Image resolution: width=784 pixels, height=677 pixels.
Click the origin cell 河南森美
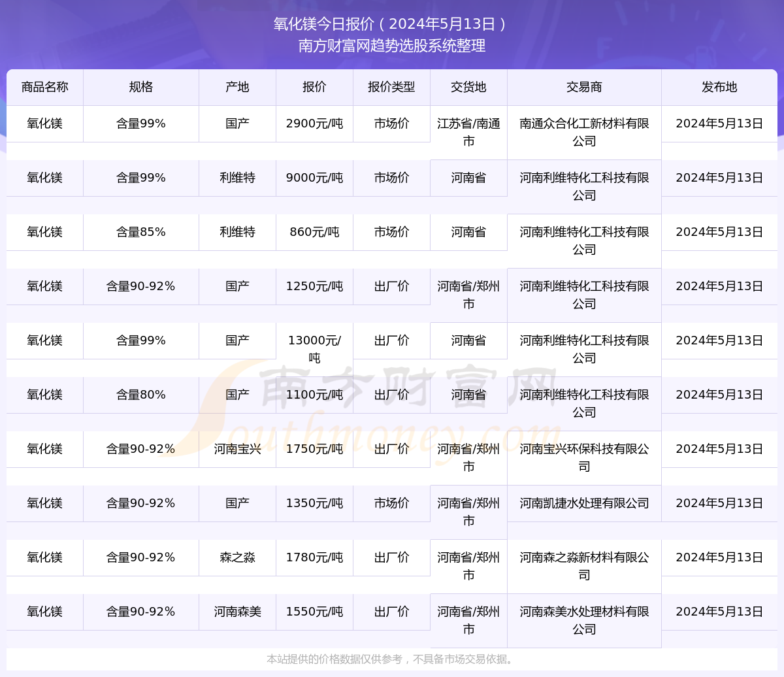click(x=237, y=612)
